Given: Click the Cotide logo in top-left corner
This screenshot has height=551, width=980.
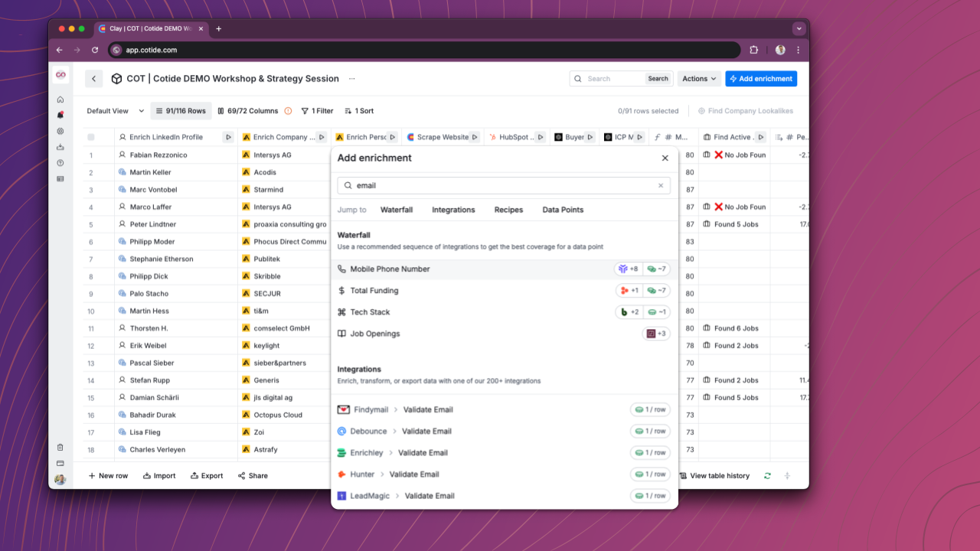Looking at the screenshot, I should (60, 74).
